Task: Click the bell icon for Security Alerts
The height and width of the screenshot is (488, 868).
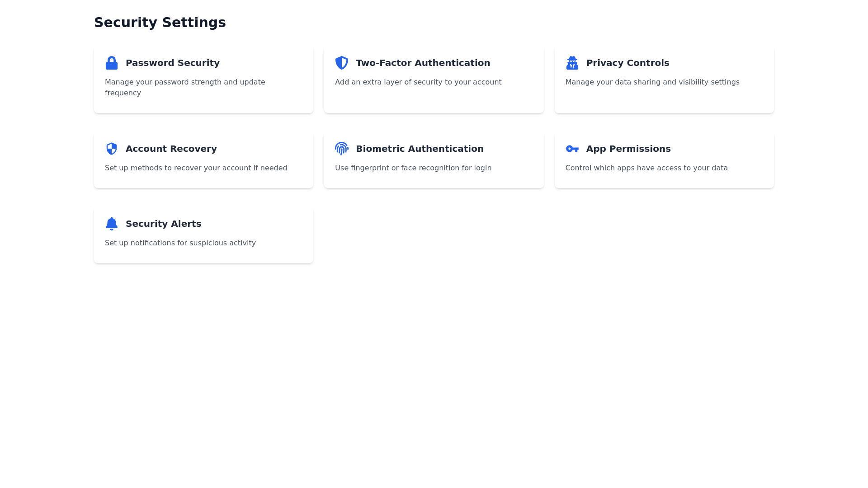Action: (111, 224)
